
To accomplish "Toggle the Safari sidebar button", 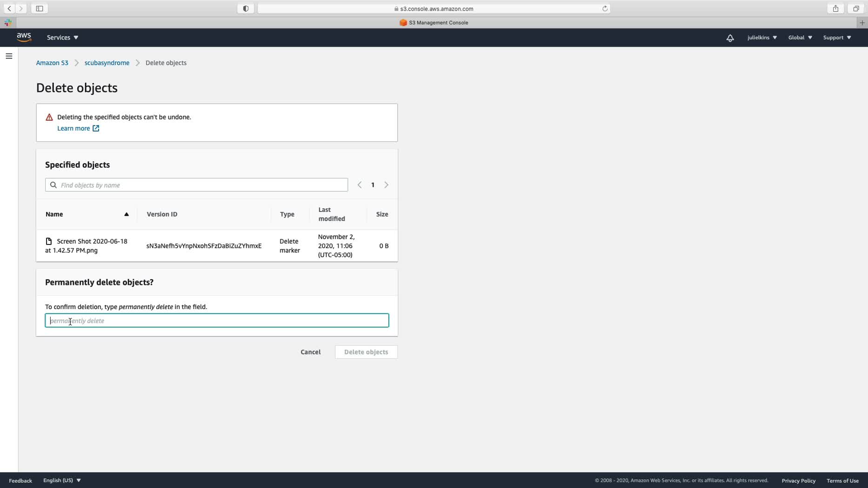I will (x=40, y=8).
